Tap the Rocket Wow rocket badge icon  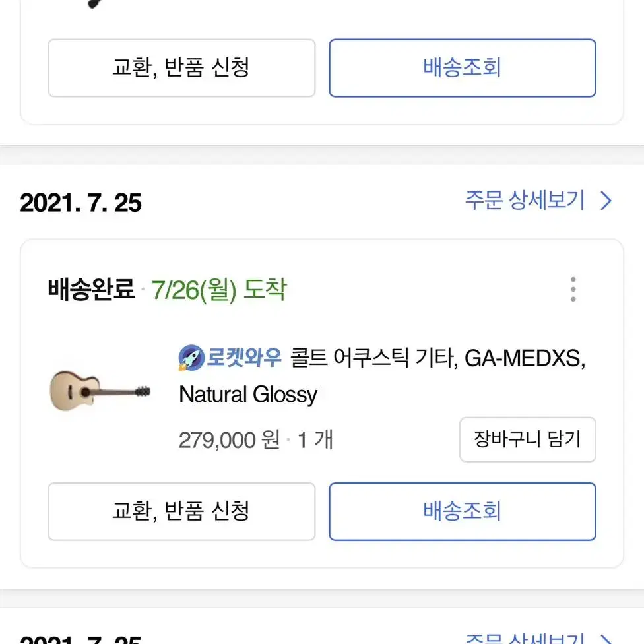[x=191, y=358]
